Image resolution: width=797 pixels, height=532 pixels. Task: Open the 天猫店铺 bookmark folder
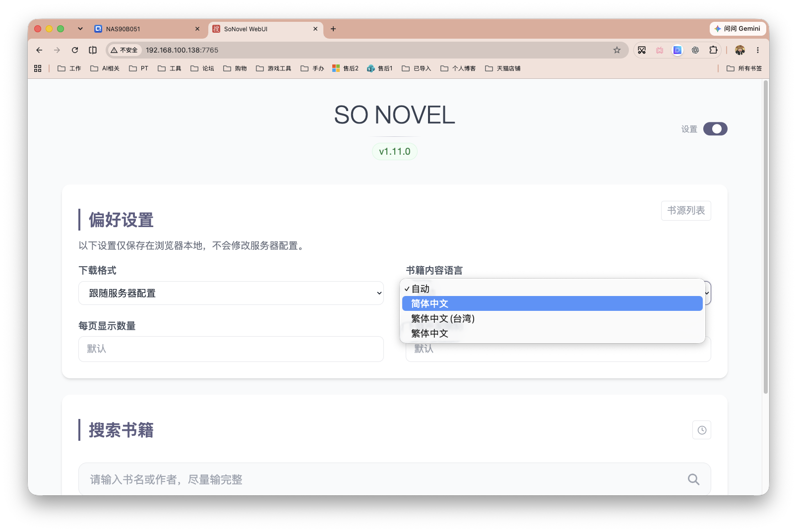pyautogui.click(x=502, y=68)
